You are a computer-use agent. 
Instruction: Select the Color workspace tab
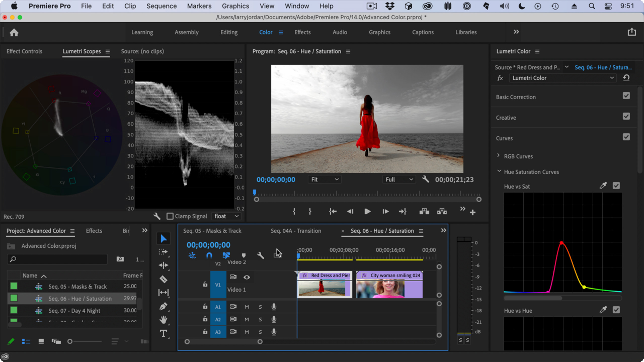[x=266, y=32]
